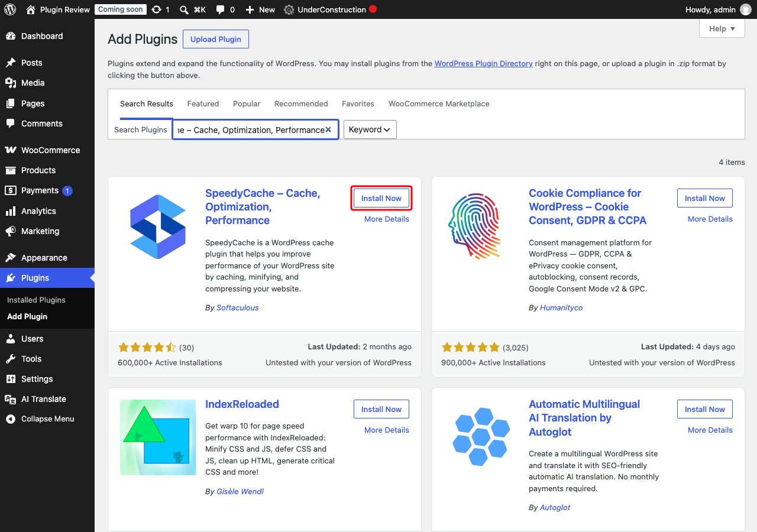
Task: Open the Softaculous author link
Action: click(238, 307)
